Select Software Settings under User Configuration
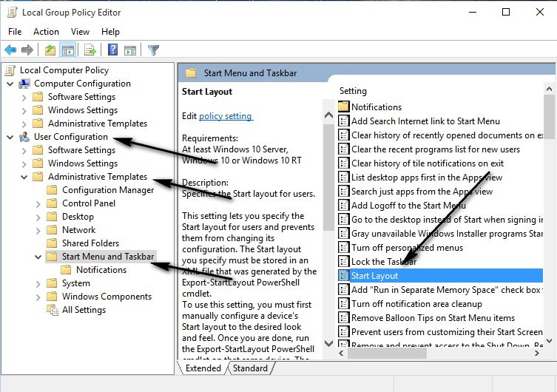This screenshot has height=392, width=557. pyautogui.click(x=81, y=150)
